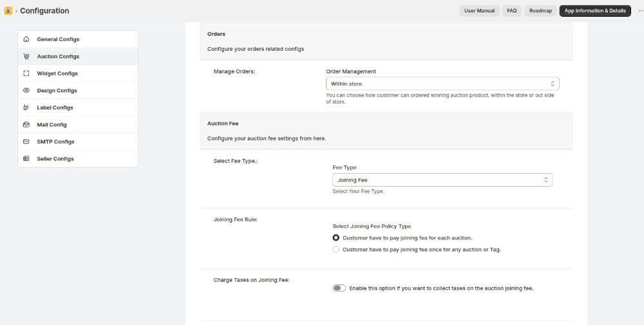
Task: Click the ID card icon for Seller Configs
Action: [x=26, y=158]
